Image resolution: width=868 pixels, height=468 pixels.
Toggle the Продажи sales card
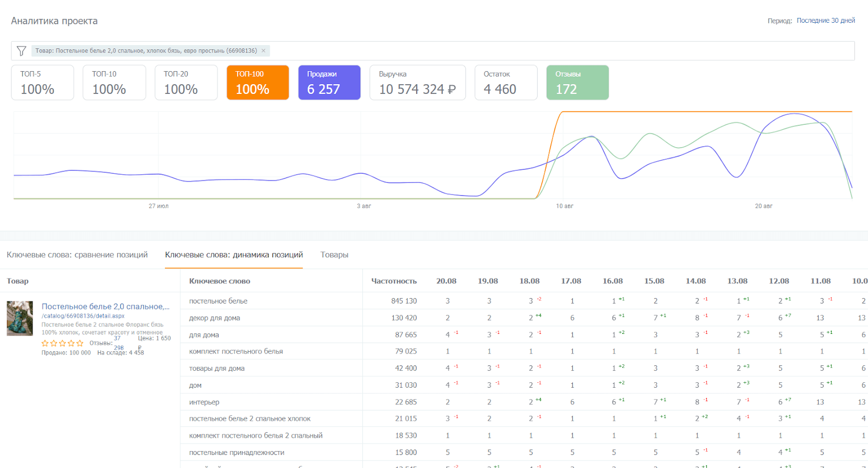pos(329,83)
